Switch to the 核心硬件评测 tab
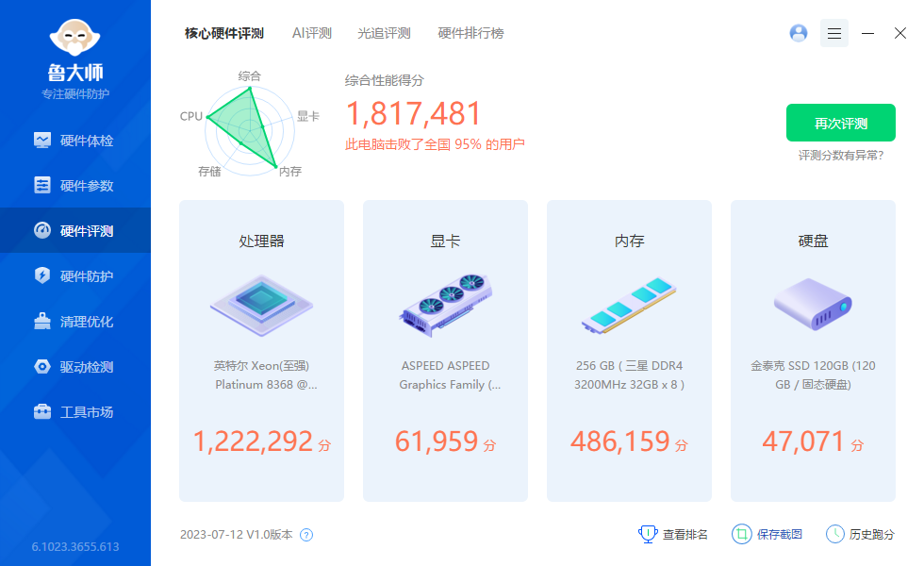 coord(224,33)
